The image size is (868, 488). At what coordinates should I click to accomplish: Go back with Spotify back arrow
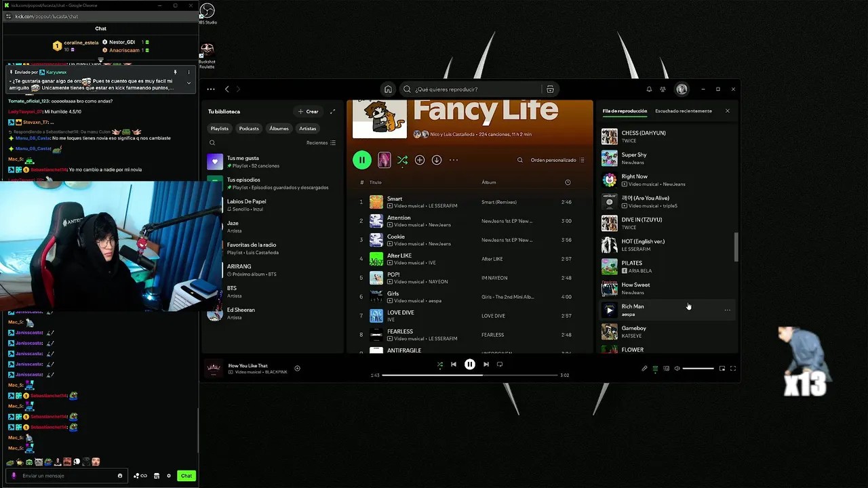pos(227,89)
